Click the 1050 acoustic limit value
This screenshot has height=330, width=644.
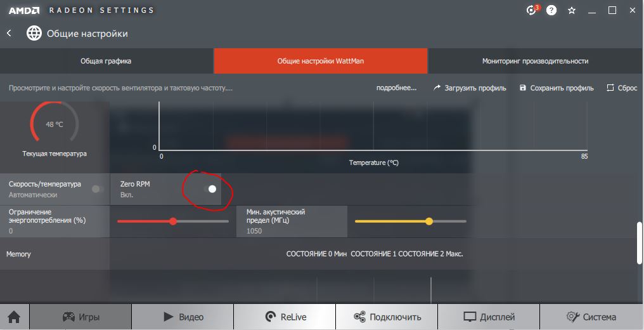coord(254,231)
